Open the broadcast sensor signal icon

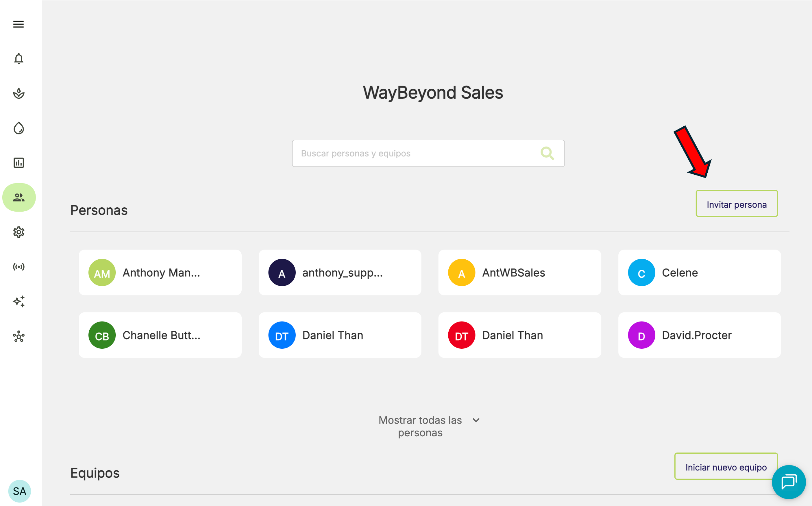click(x=19, y=267)
